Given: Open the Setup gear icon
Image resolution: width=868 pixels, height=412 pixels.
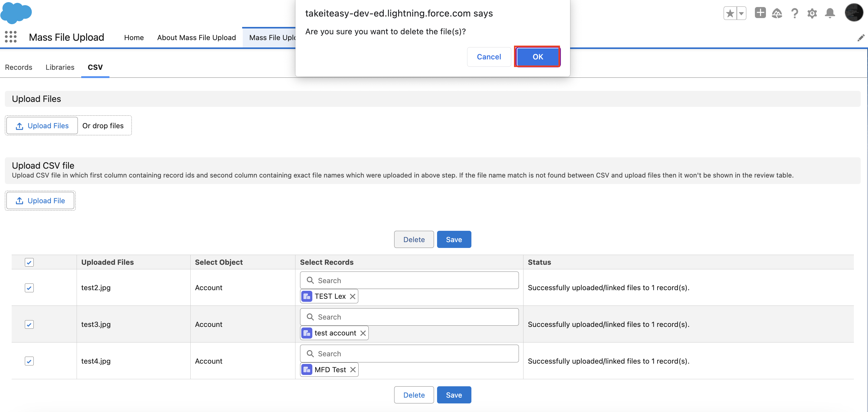Looking at the screenshot, I should [x=812, y=13].
